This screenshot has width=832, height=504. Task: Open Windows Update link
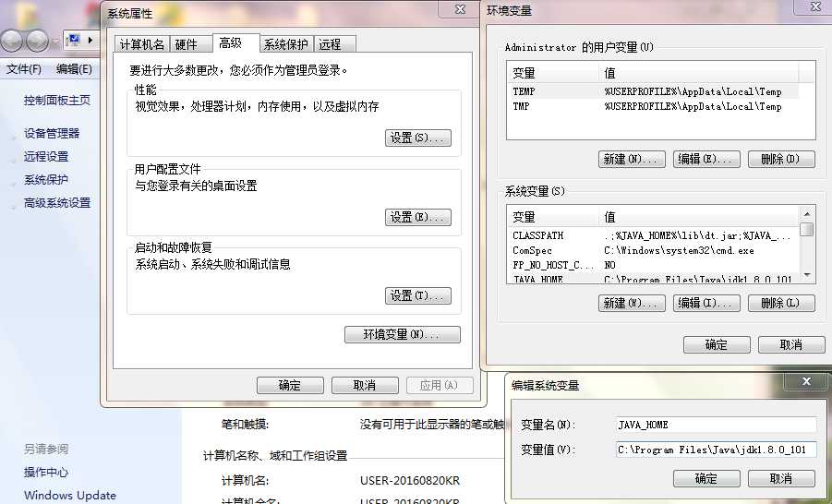(70, 495)
